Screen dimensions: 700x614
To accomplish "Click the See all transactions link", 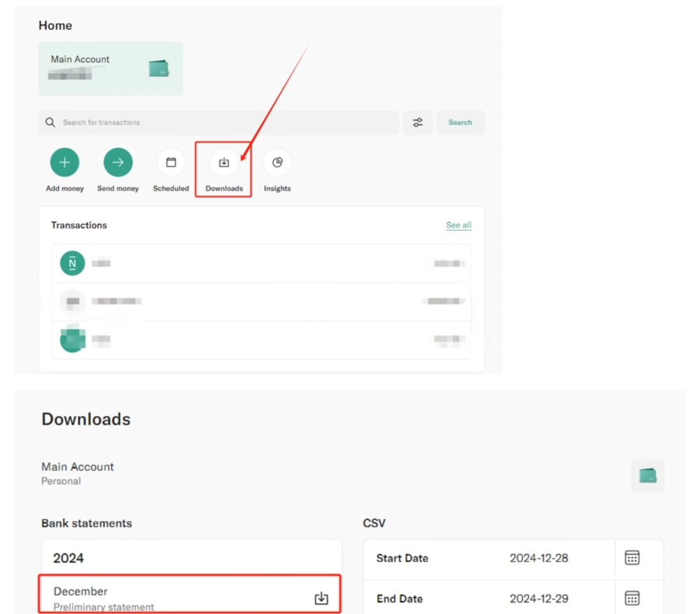I will tap(459, 225).
